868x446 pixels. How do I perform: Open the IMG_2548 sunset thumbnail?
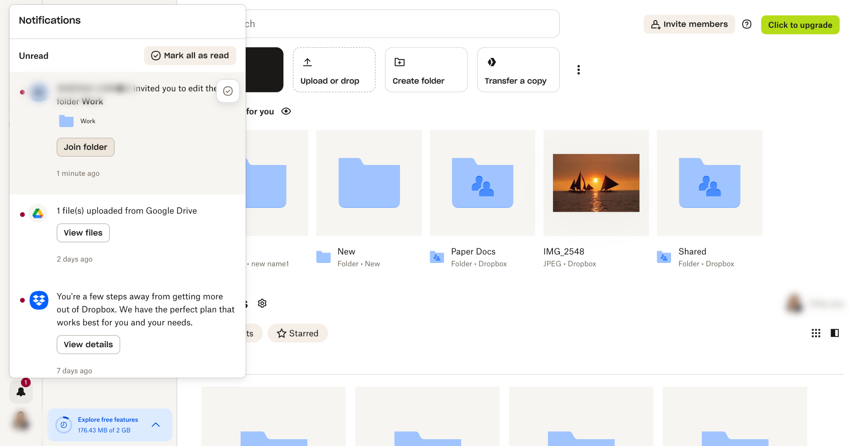click(x=596, y=183)
